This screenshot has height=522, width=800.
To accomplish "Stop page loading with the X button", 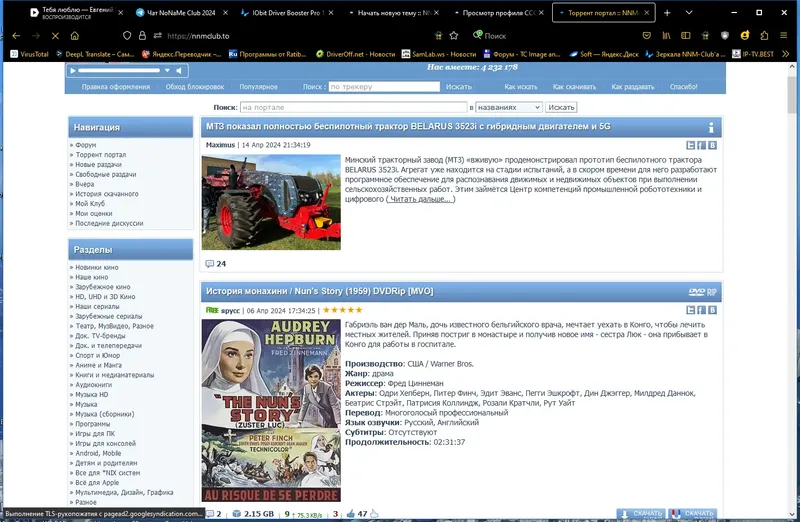I will point(55,36).
